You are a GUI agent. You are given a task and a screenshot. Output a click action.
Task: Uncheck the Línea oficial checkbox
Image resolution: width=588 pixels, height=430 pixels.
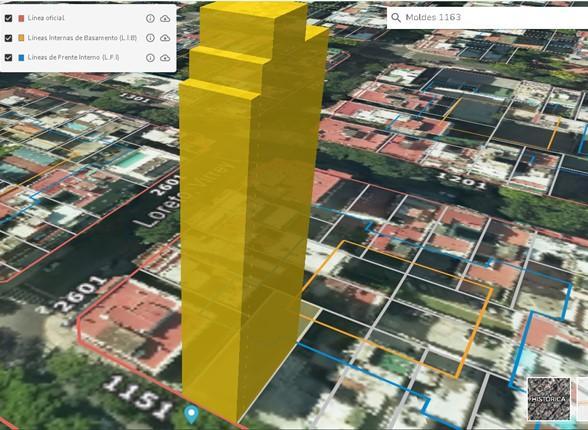point(8,18)
